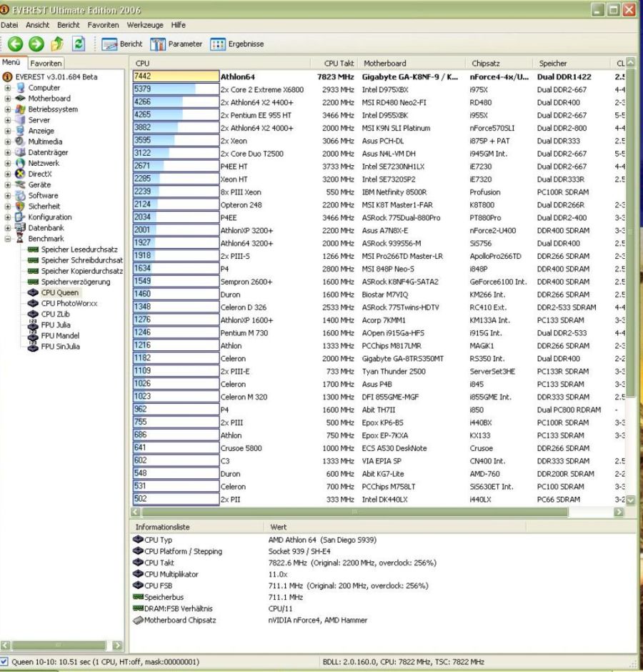Open the Ansicht menu
Screen dimensions: 643x672
pos(37,25)
